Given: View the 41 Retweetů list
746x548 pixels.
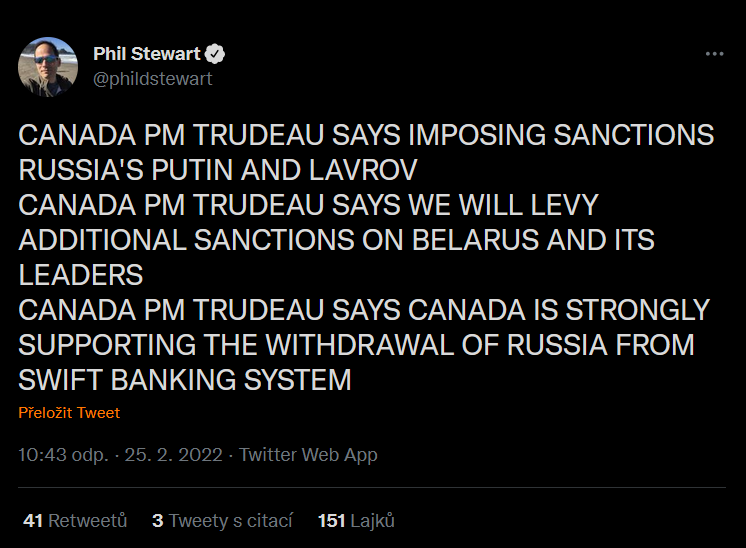Looking at the screenshot, I should pos(75,521).
